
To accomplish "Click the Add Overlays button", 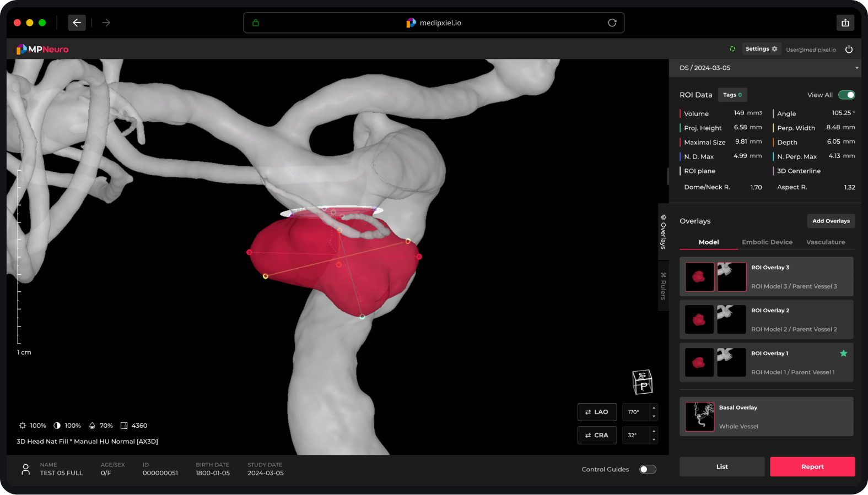I will [x=831, y=221].
